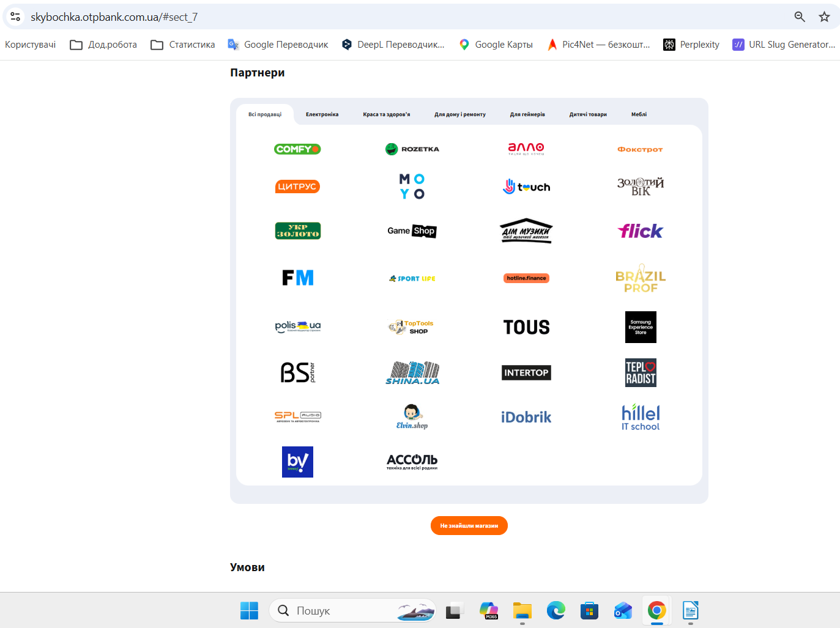The image size is (840, 628).
Task: Open the Pic4Net bookmark
Action: (599, 45)
